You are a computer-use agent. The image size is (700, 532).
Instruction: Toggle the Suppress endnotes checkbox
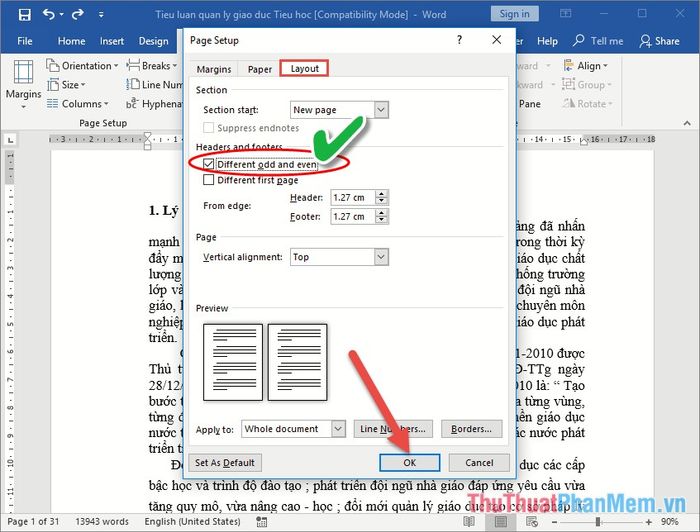[208, 128]
